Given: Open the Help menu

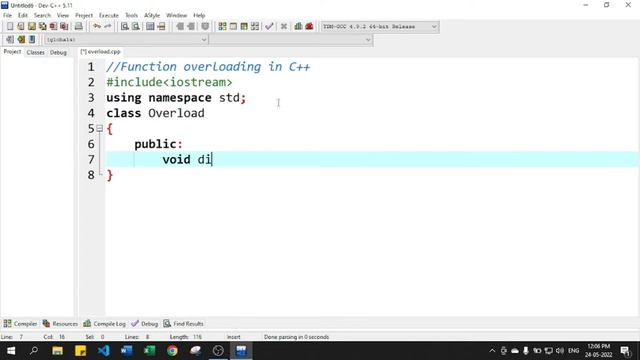Looking at the screenshot, I should pyautogui.click(x=199, y=16).
